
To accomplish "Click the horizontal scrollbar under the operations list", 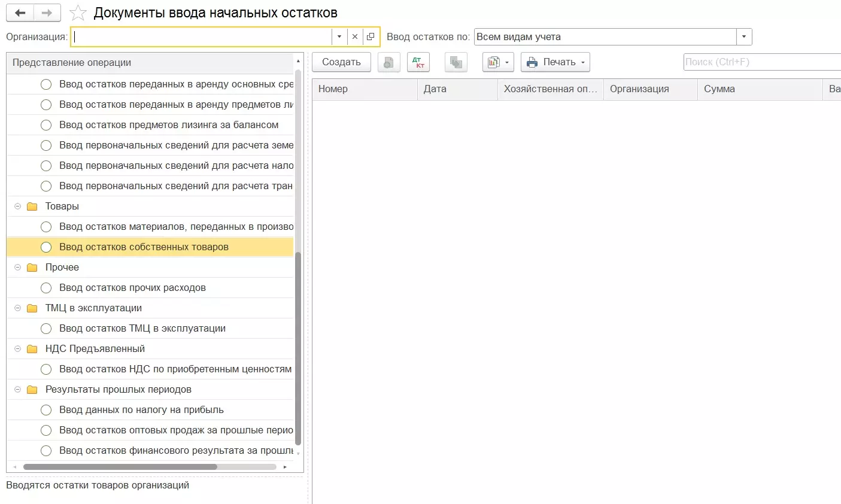I will tap(120, 467).
